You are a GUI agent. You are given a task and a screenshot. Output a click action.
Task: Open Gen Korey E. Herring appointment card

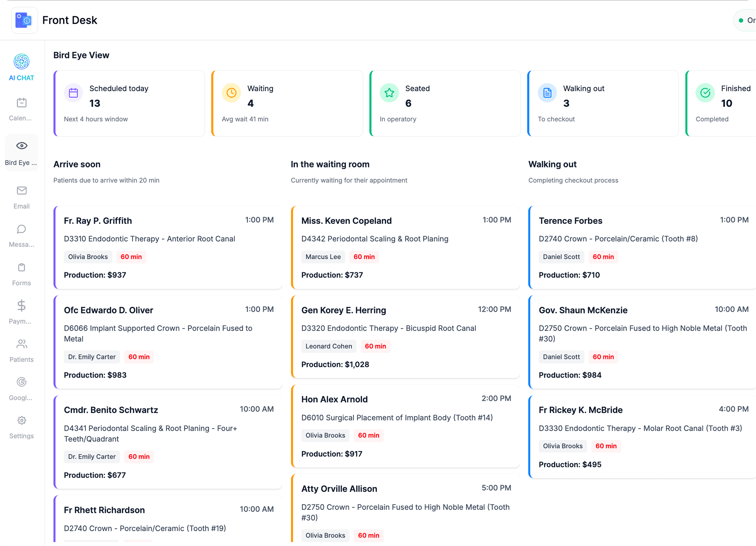click(405, 337)
